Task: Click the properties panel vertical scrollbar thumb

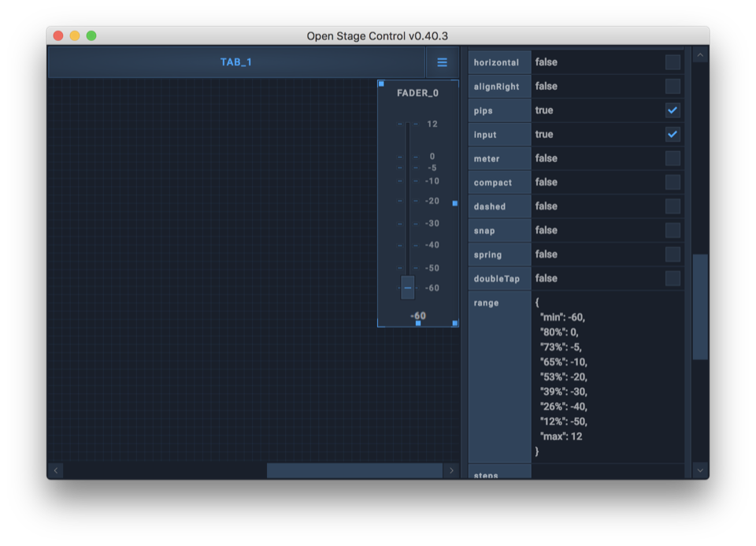Action: (699, 307)
